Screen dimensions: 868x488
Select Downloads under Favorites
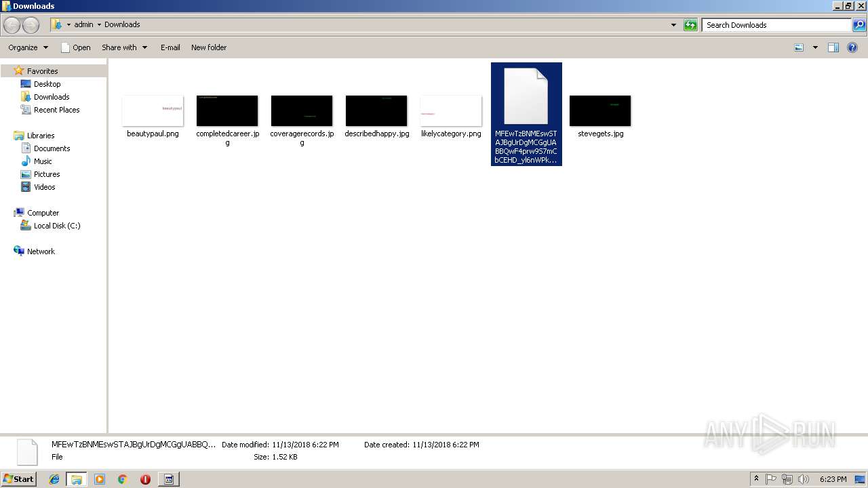pyautogui.click(x=52, y=97)
